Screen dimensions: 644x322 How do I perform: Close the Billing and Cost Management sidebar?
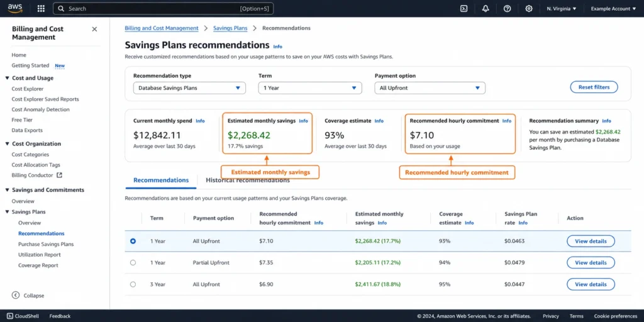pyautogui.click(x=94, y=29)
